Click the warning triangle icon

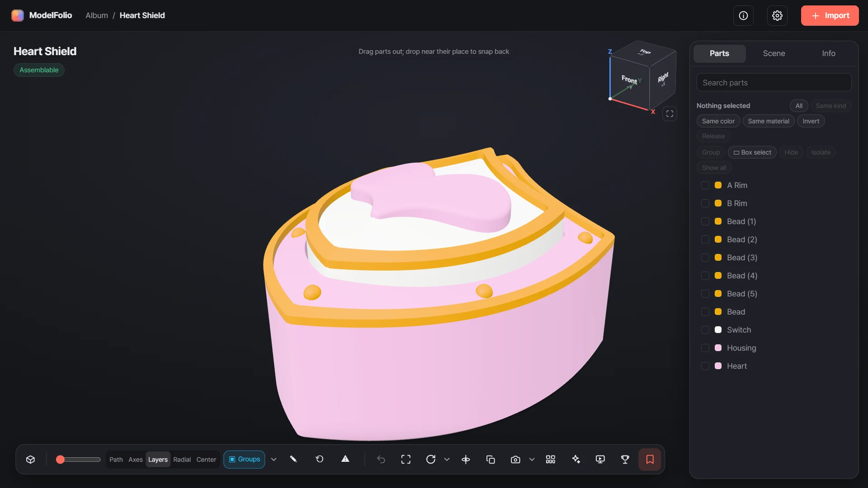pos(345,459)
